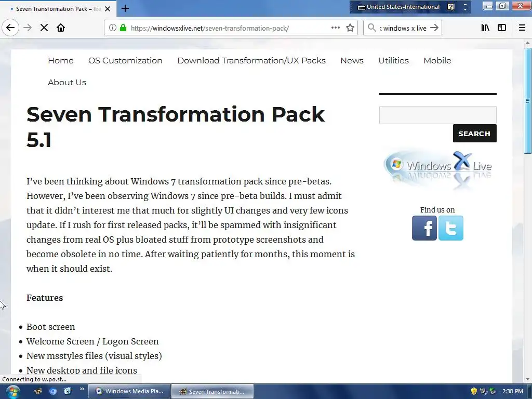Select the Seven Transformation Pack tab
The image size is (532, 399).
pyautogui.click(x=58, y=9)
